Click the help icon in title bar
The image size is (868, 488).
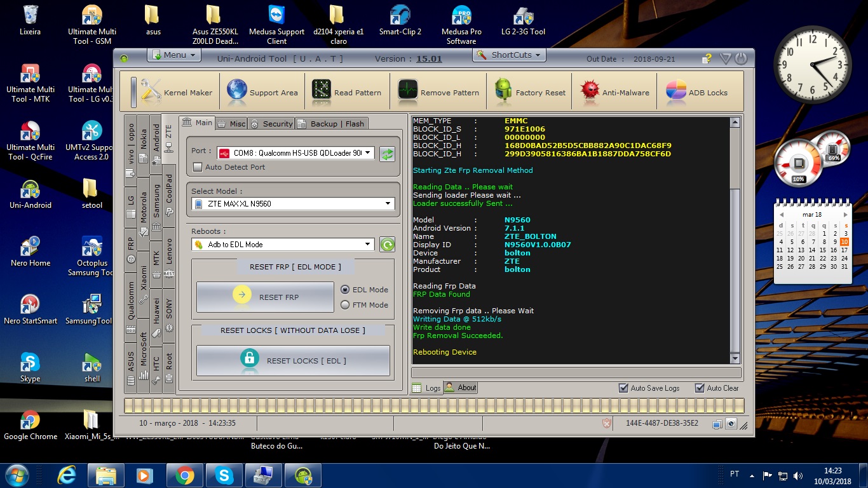pyautogui.click(x=707, y=58)
